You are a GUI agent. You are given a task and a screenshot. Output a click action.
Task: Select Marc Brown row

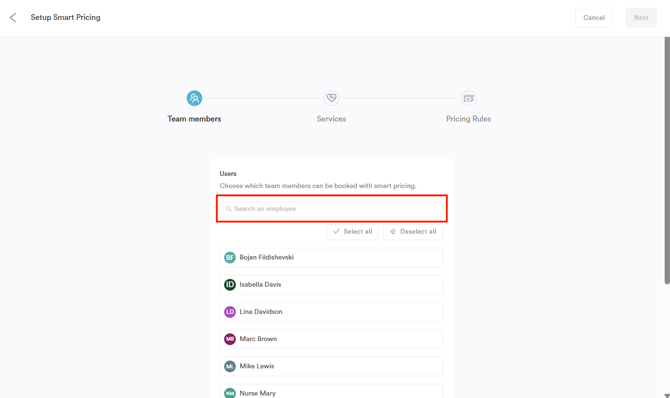pyautogui.click(x=332, y=339)
